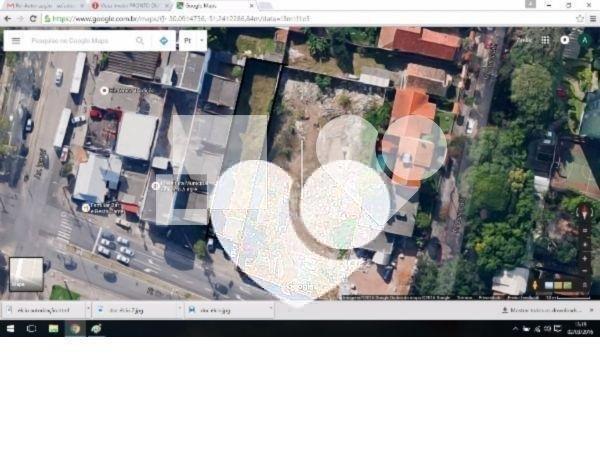Go back with browser back arrow

pos(8,19)
